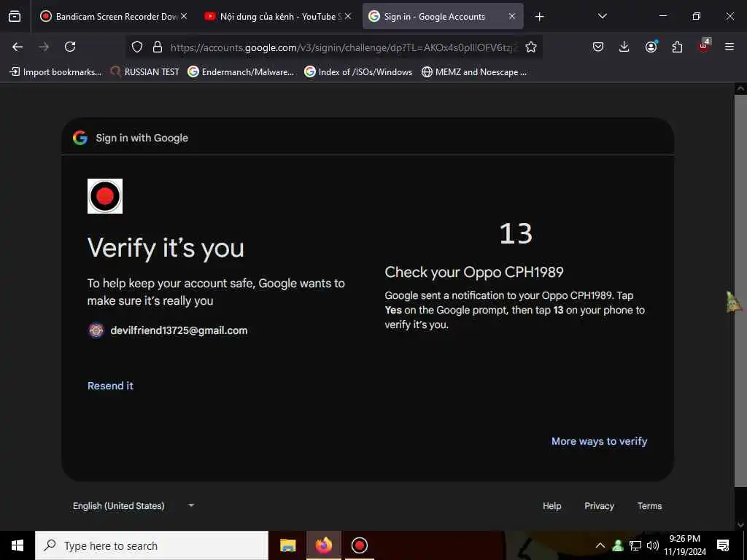Click the page vertical scrollbar
The width and height of the screenshot is (747, 560).
point(740,290)
